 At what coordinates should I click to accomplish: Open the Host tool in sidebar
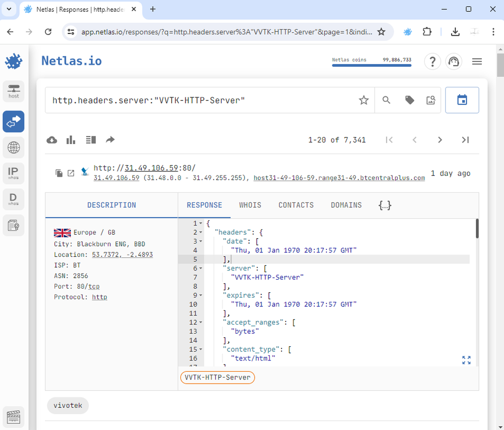14,91
